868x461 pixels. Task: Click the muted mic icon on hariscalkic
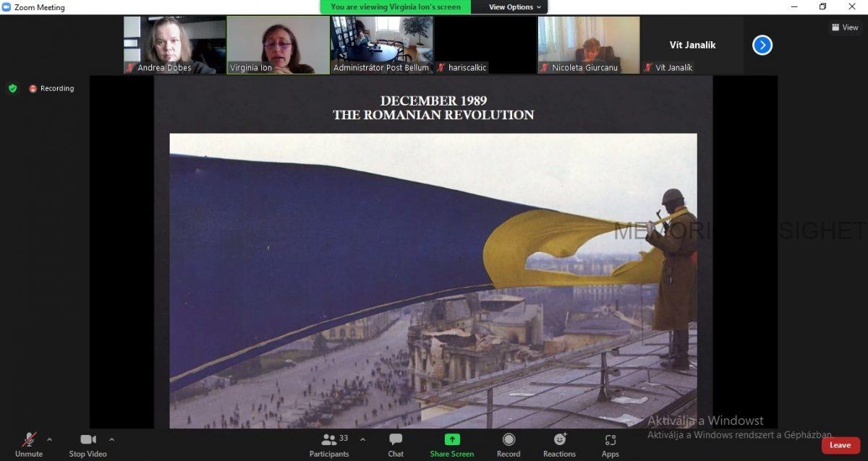(441, 68)
